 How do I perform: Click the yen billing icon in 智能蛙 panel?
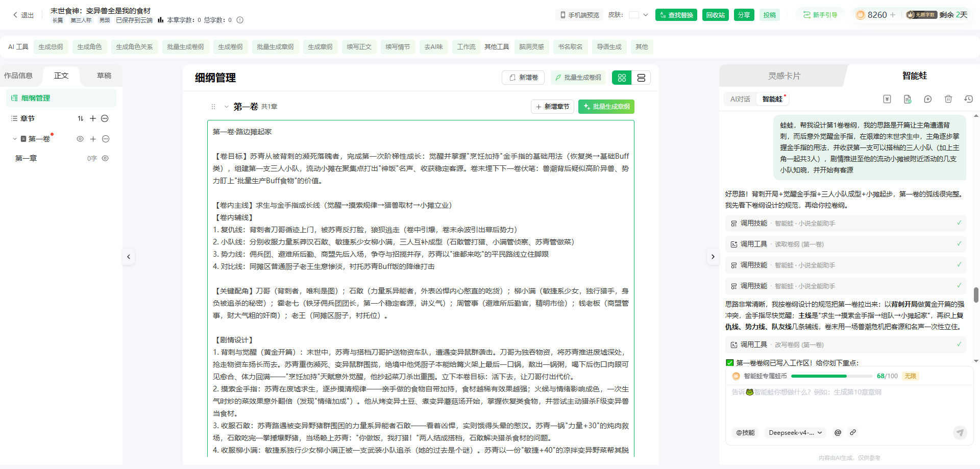(887, 99)
